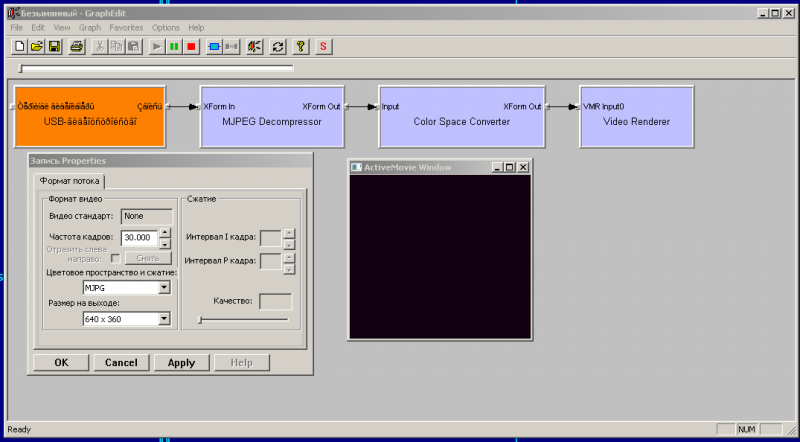Click the Copy toolbar icon

click(x=116, y=47)
